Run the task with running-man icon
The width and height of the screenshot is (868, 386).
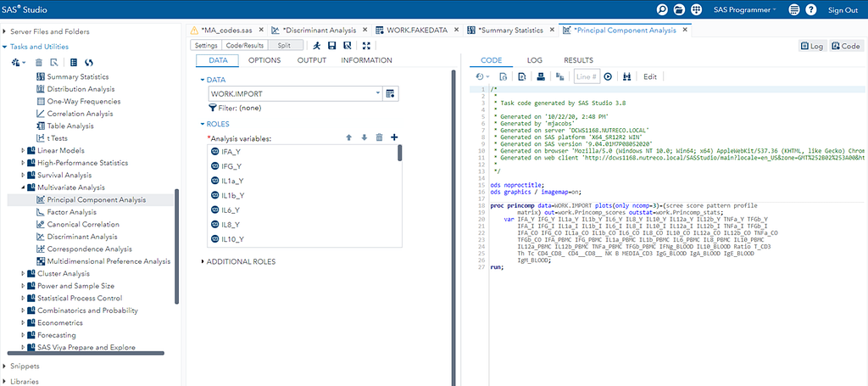point(316,45)
